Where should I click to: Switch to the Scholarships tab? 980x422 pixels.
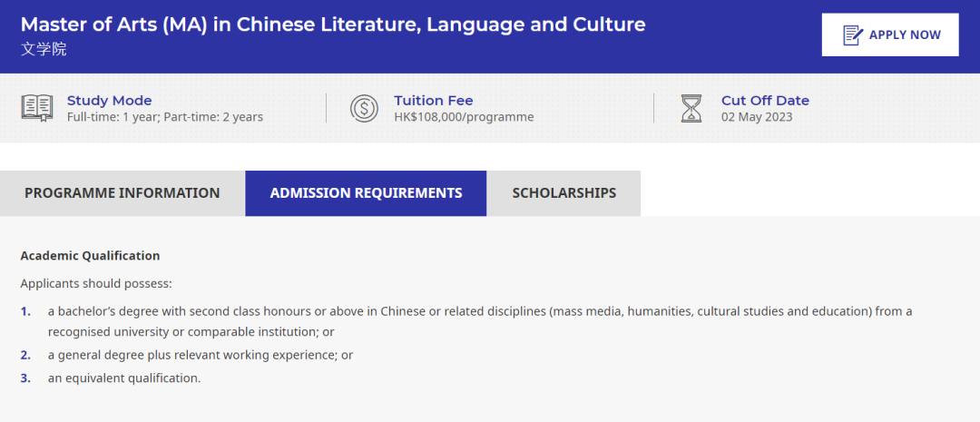[x=563, y=193]
